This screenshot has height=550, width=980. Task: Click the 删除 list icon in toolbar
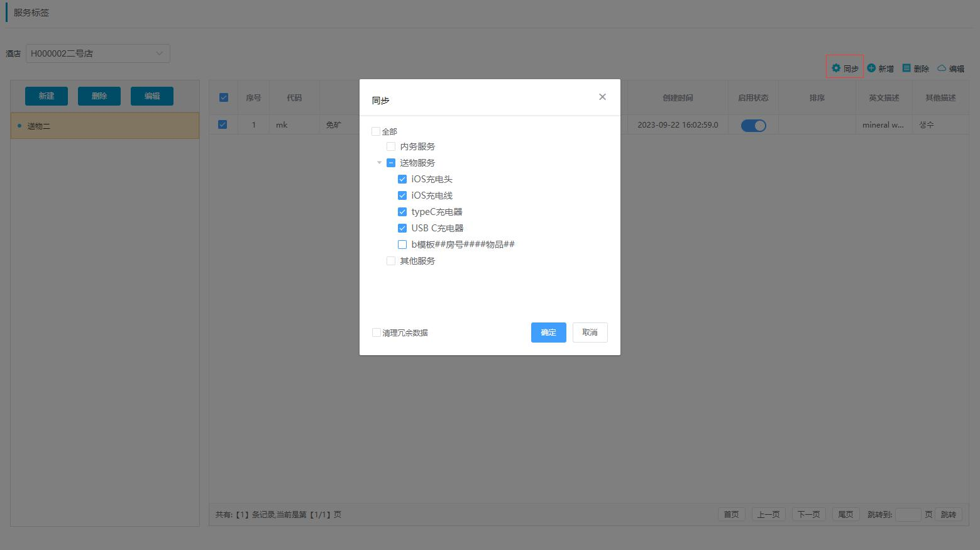coord(906,68)
